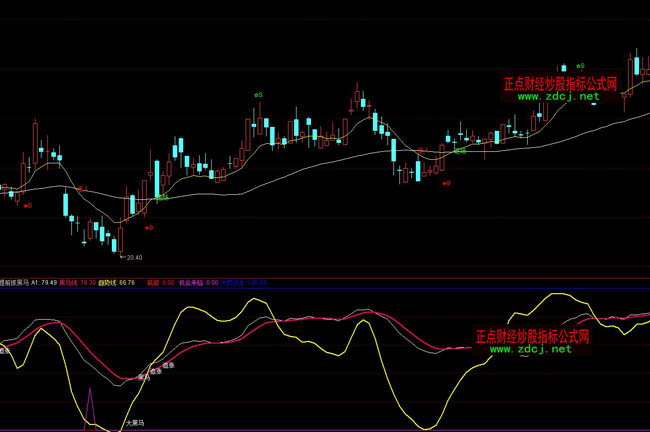Click the red B buy marker at far left
The image size is (650, 432).
tap(28, 205)
